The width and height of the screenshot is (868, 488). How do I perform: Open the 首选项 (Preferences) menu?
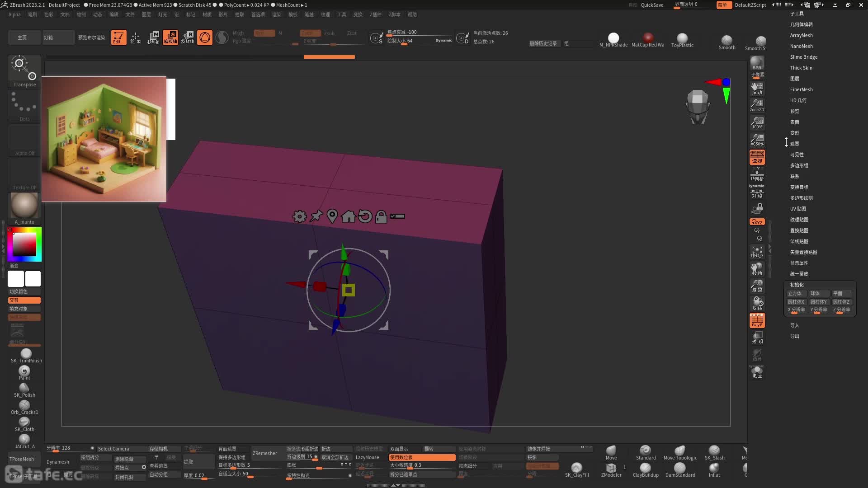click(x=258, y=14)
